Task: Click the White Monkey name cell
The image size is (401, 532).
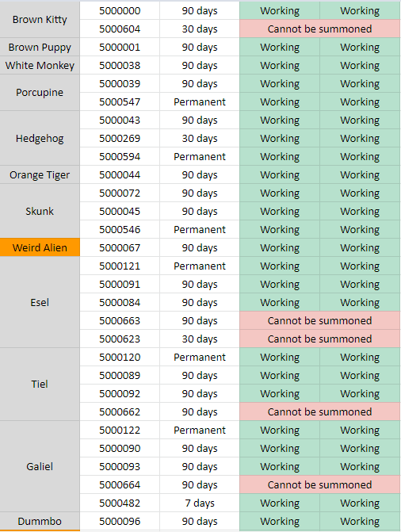Action: click(x=40, y=66)
